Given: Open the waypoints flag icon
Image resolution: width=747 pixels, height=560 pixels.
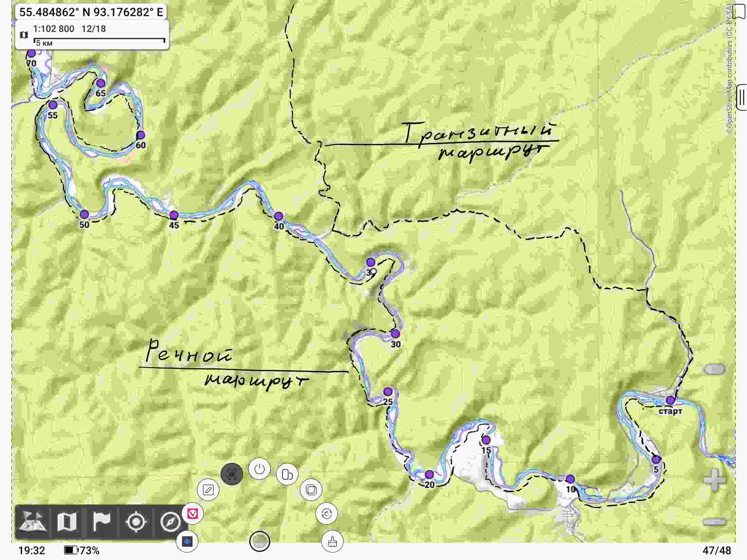Looking at the screenshot, I should pyautogui.click(x=101, y=521).
